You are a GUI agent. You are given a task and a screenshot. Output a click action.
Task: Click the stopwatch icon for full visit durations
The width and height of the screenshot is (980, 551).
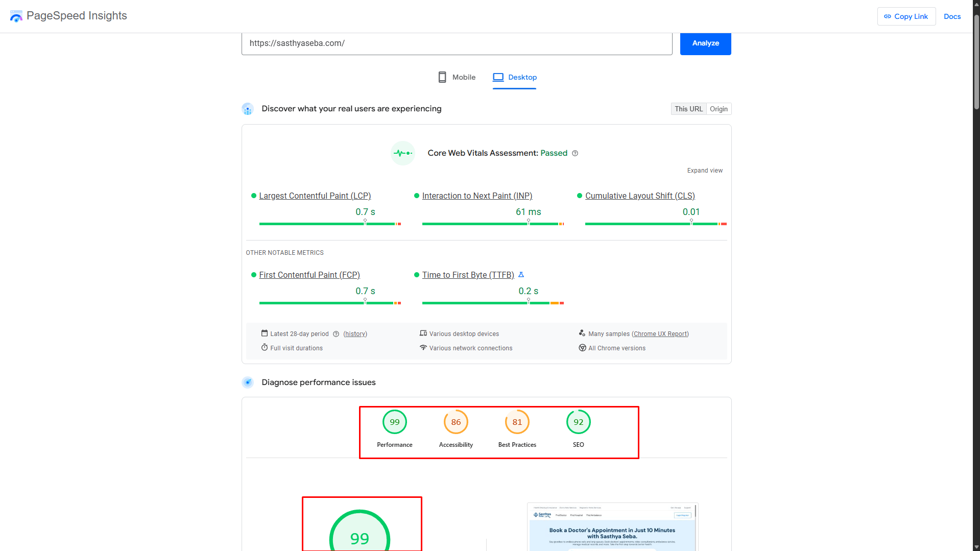[x=265, y=348]
